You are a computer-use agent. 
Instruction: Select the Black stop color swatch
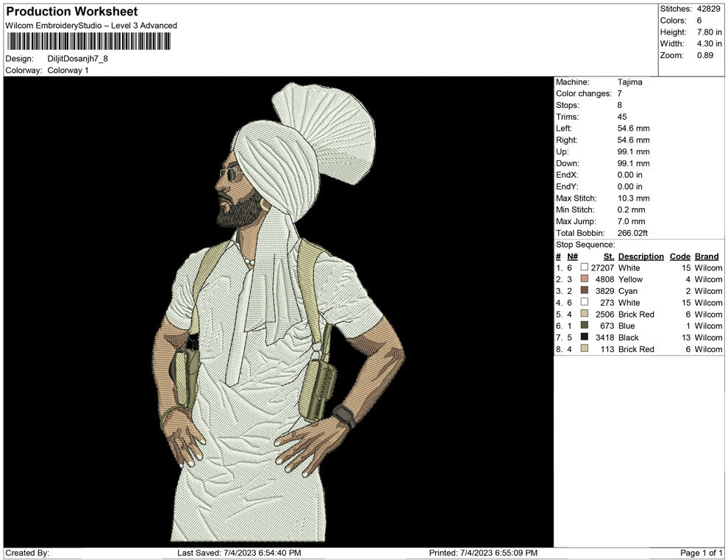[x=584, y=337]
